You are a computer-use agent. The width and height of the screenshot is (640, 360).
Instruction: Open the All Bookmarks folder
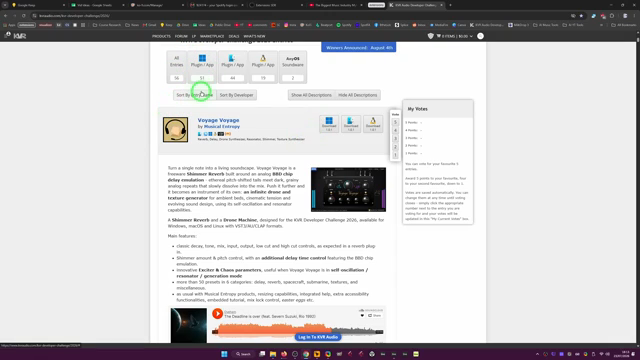pos(624,25)
